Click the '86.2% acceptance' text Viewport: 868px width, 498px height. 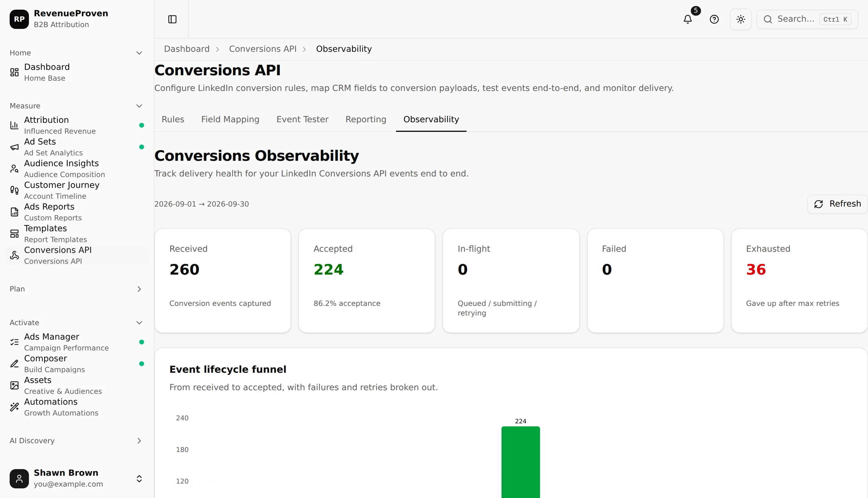(347, 303)
